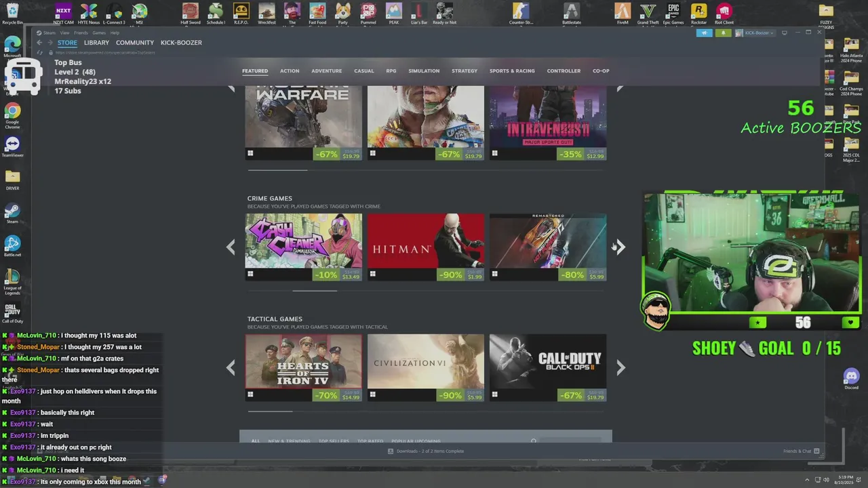Switch to the COMMUNITY section

(x=135, y=43)
